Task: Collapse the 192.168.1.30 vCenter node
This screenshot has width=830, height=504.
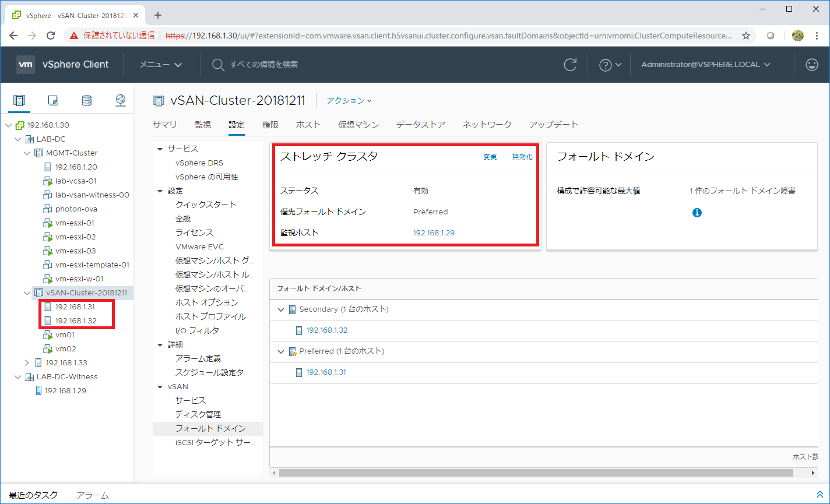Action: [8, 125]
